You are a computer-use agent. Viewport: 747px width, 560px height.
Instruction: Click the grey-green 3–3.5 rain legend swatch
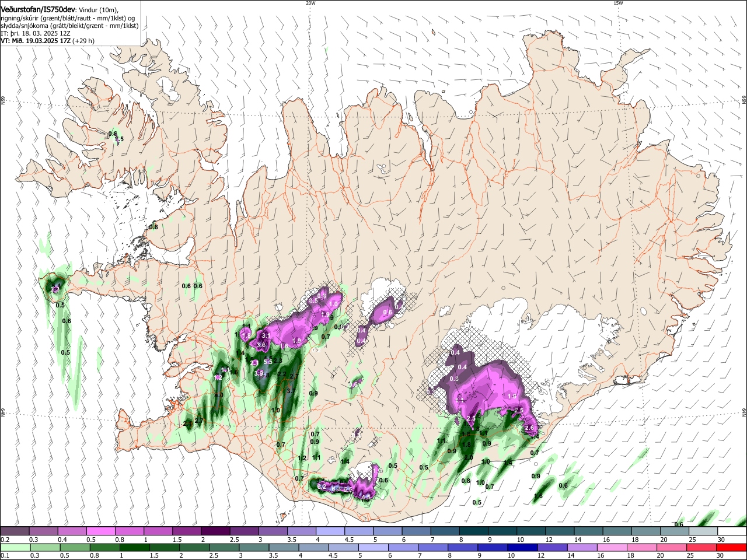[254, 548]
